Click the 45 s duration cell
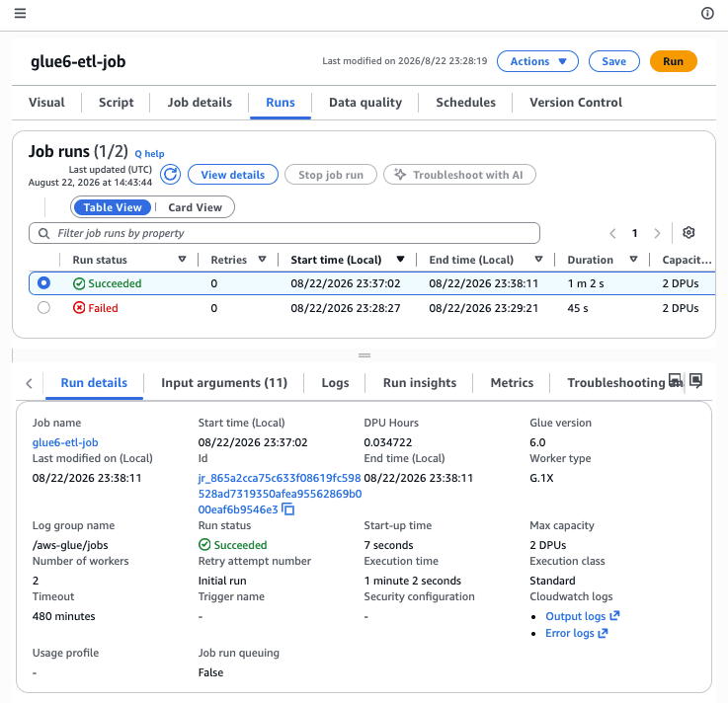728x703 pixels. point(578,308)
